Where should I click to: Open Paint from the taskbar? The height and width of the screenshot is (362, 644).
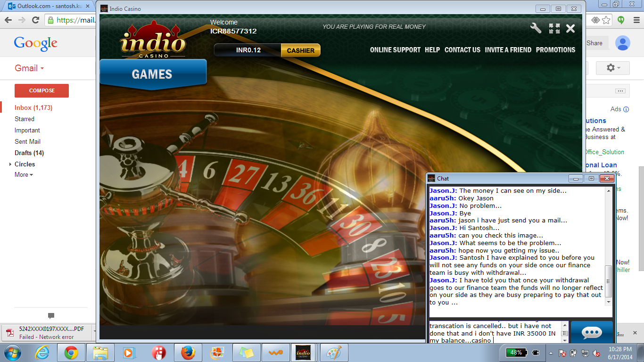pyautogui.click(x=334, y=353)
